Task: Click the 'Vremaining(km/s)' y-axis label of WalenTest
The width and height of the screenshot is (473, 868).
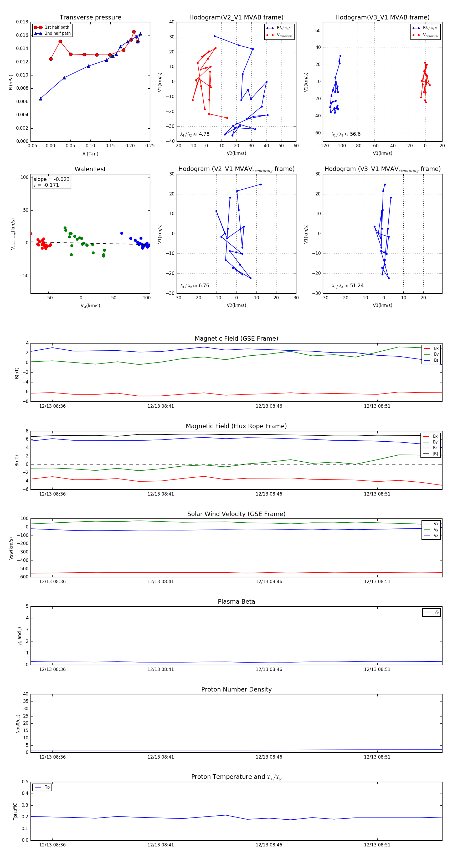Action: pyautogui.click(x=13, y=234)
